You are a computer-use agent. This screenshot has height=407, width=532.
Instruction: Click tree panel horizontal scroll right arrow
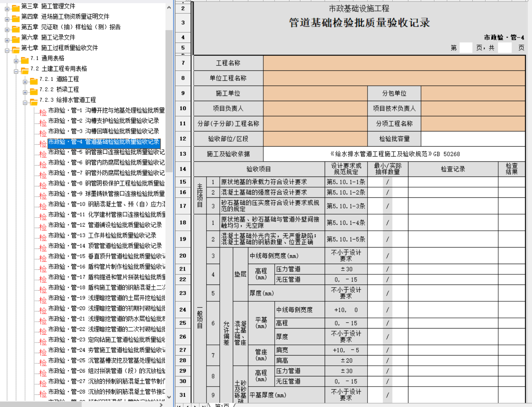coord(161,404)
